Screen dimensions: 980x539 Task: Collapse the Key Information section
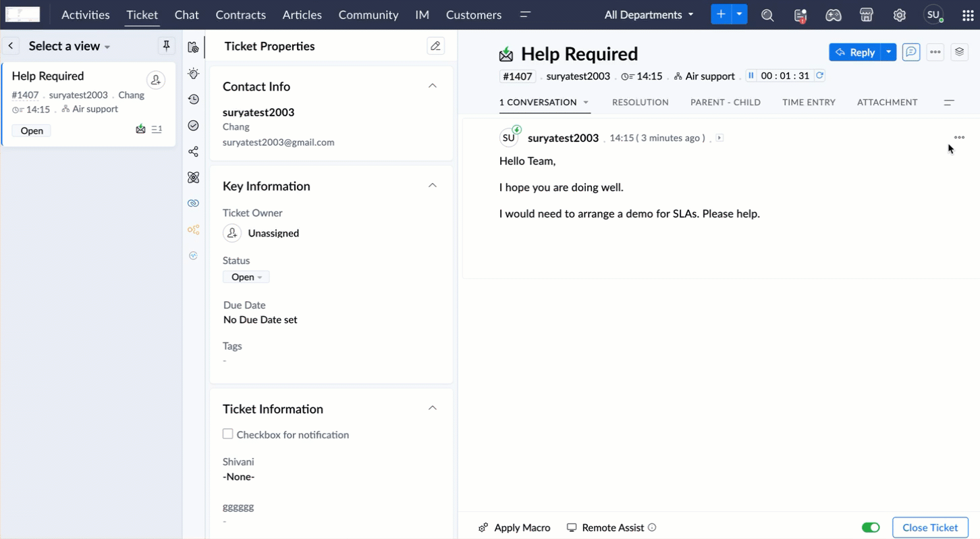click(433, 186)
